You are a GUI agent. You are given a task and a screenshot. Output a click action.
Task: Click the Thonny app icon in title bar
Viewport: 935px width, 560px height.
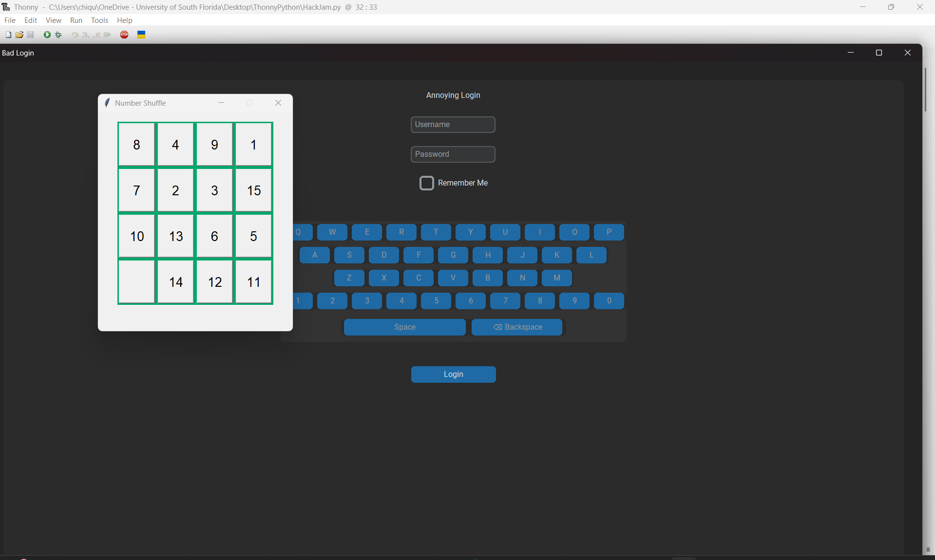pyautogui.click(x=6, y=7)
